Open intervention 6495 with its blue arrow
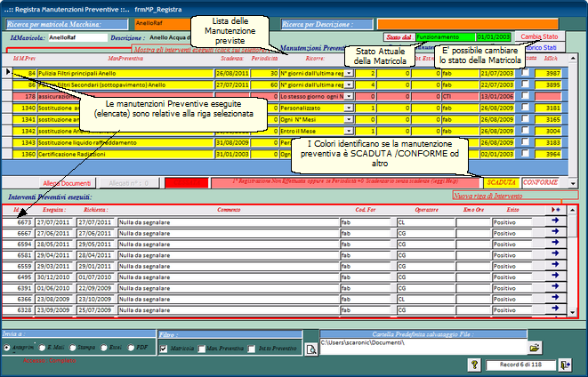Image resolution: width=588 pixels, height=377 pixels. tap(555, 276)
